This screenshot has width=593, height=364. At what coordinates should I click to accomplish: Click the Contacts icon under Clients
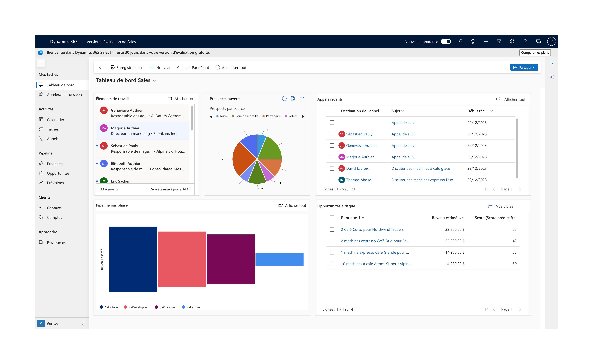click(41, 207)
